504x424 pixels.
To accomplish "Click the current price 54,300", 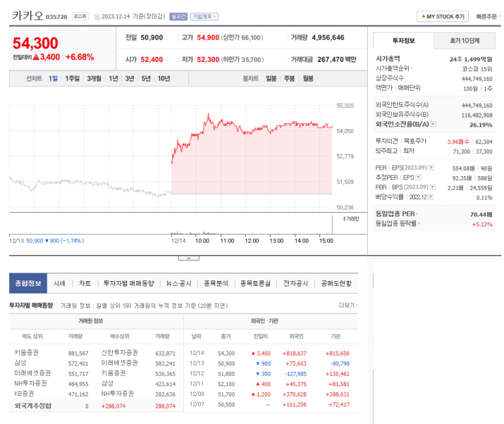I will tap(35, 43).
